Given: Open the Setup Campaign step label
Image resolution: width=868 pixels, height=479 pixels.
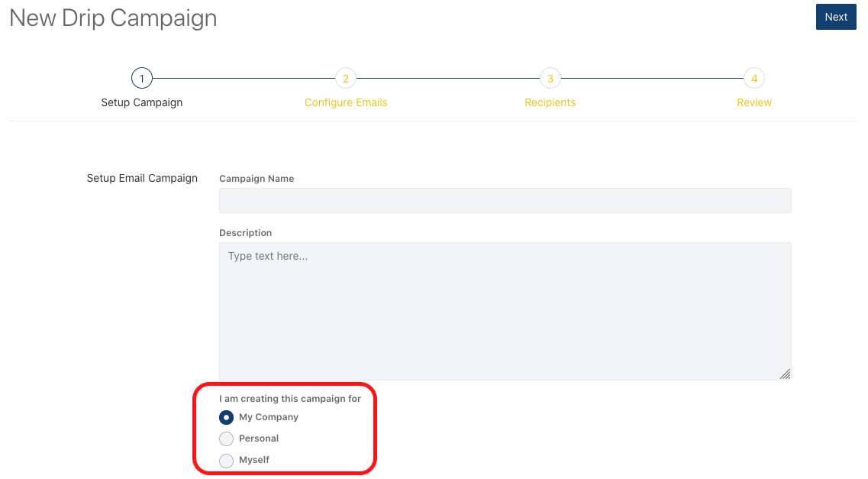Looking at the screenshot, I should coord(142,102).
